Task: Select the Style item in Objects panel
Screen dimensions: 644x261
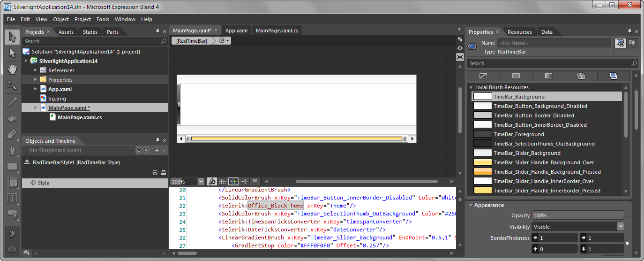Action: 95,183
